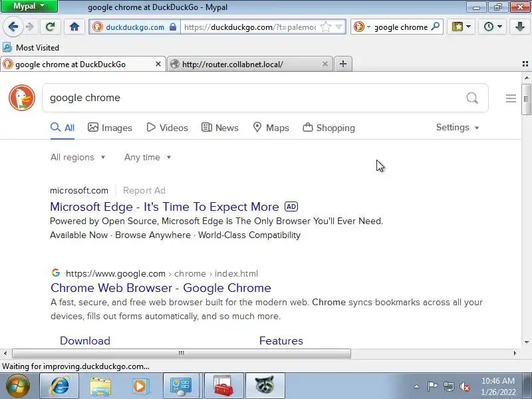Open the search engine selector dropdown
Viewport: 532px width, 399px height.
(362, 27)
